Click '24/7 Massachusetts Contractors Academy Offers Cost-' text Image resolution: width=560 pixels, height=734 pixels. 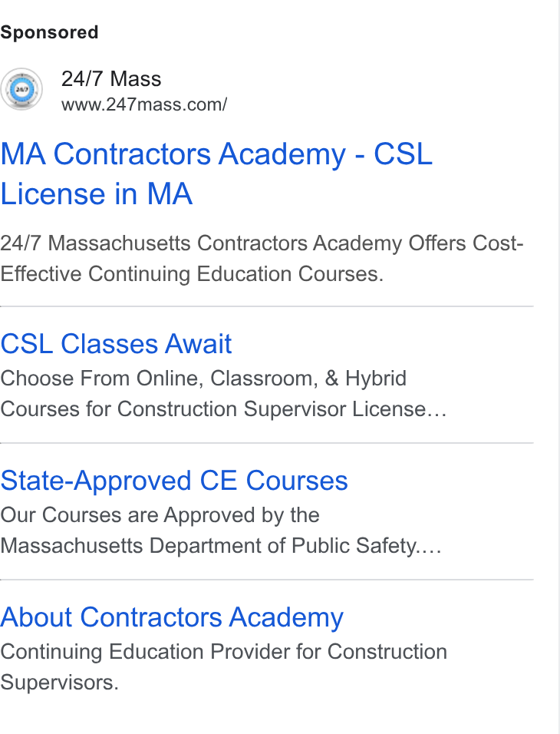(262, 243)
